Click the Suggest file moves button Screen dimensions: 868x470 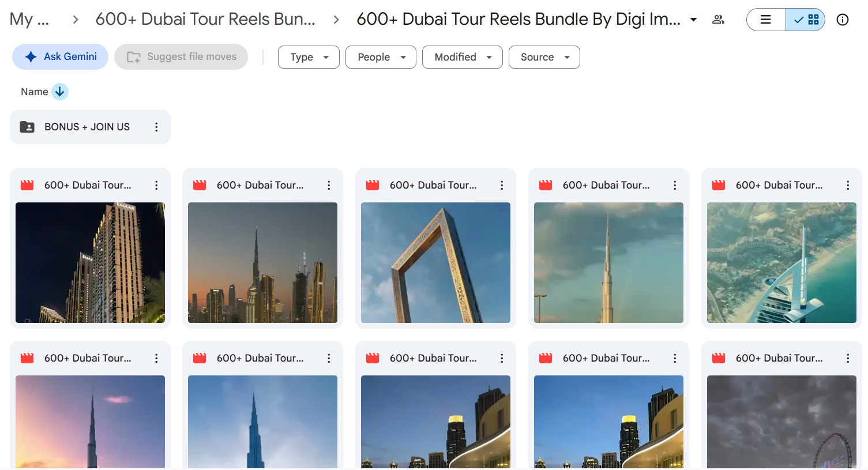181,57
